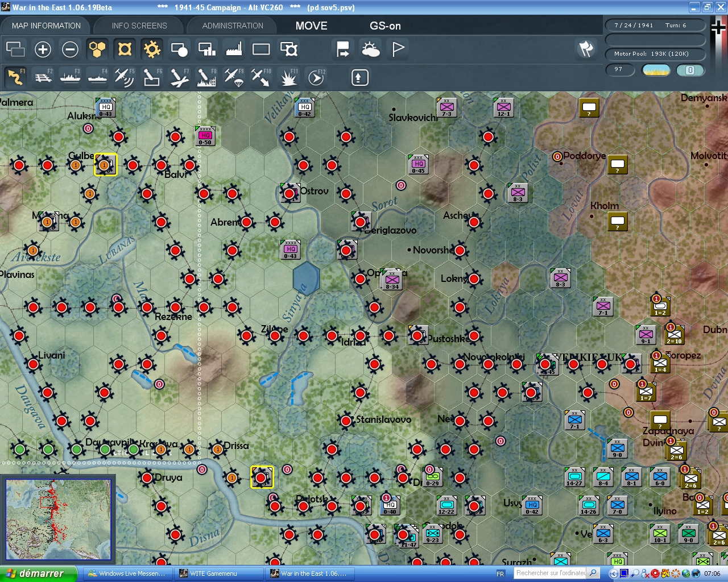Click inside the minimap overview
Screen dimensions: 728x582
(59, 519)
